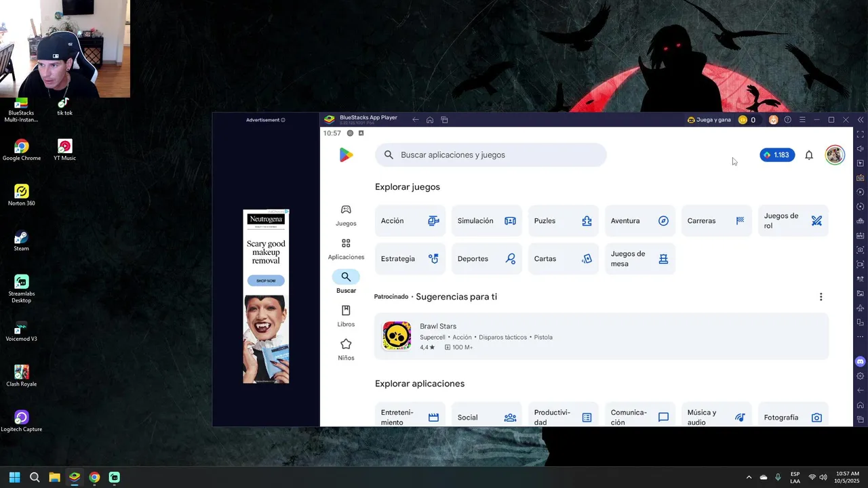Open the BlueStacks help question mark
The image size is (868, 488).
(788, 120)
